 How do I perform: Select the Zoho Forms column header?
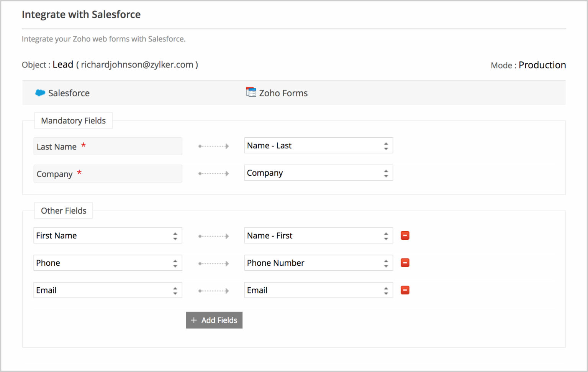tap(283, 92)
